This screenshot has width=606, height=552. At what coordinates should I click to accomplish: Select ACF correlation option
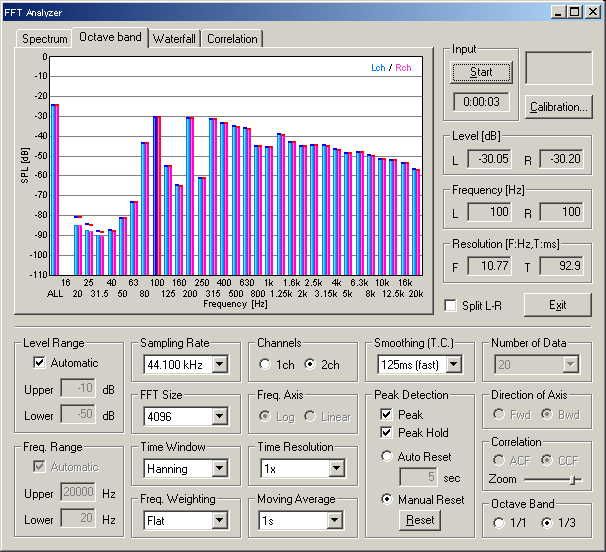(x=499, y=460)
